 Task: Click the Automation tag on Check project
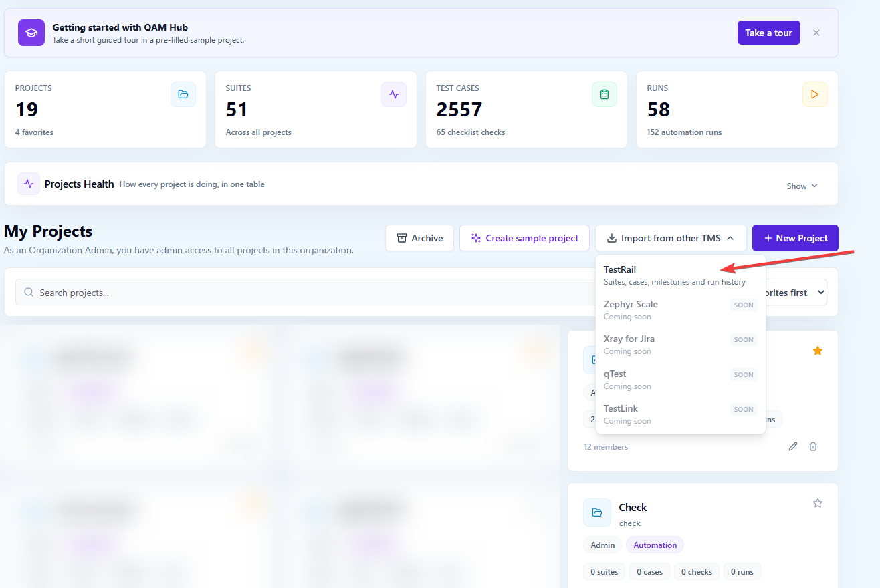click(x=655, y=545)
